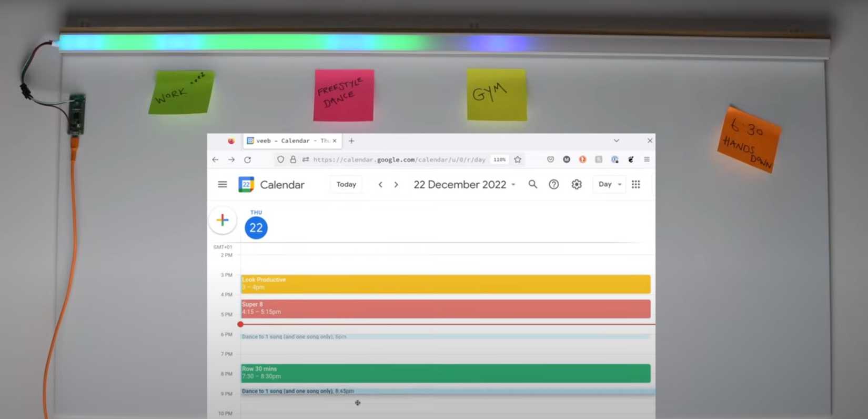This screenshot has width=868, height=419.
Task: Open the Day view switcher dropdown
Action: (610, 184)
